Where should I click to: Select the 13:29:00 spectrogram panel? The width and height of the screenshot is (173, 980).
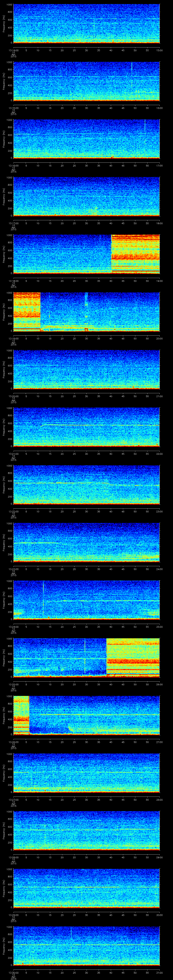pyautogui.click(x=86, y=888)
